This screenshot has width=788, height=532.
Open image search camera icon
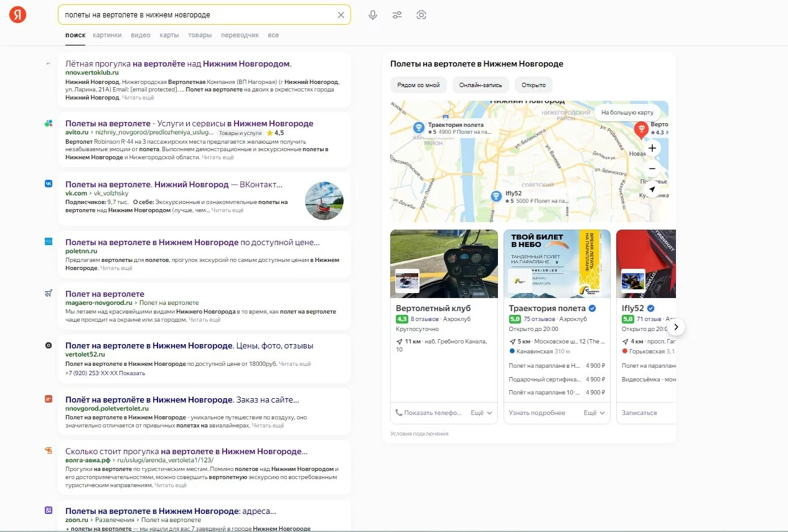click(x=421, y=15)
